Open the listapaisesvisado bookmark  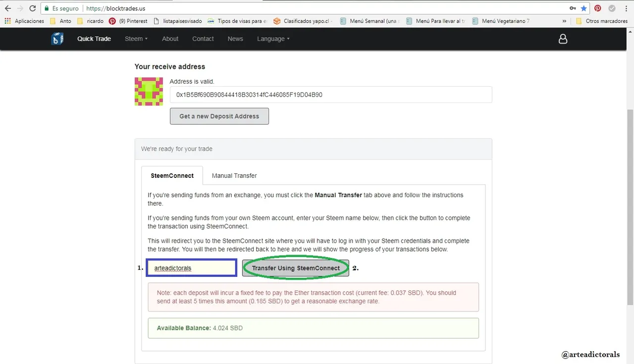click(x=178, y=21)
